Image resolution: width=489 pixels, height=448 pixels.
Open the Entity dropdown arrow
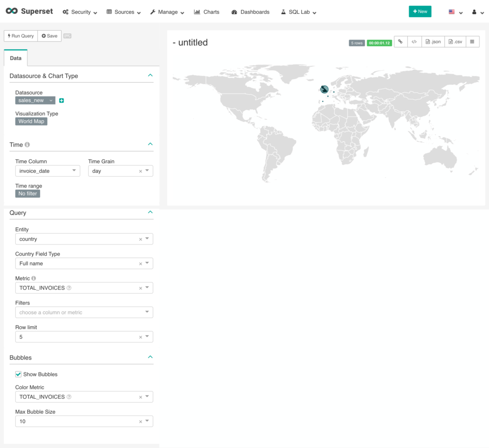click(x=147, y=239)
